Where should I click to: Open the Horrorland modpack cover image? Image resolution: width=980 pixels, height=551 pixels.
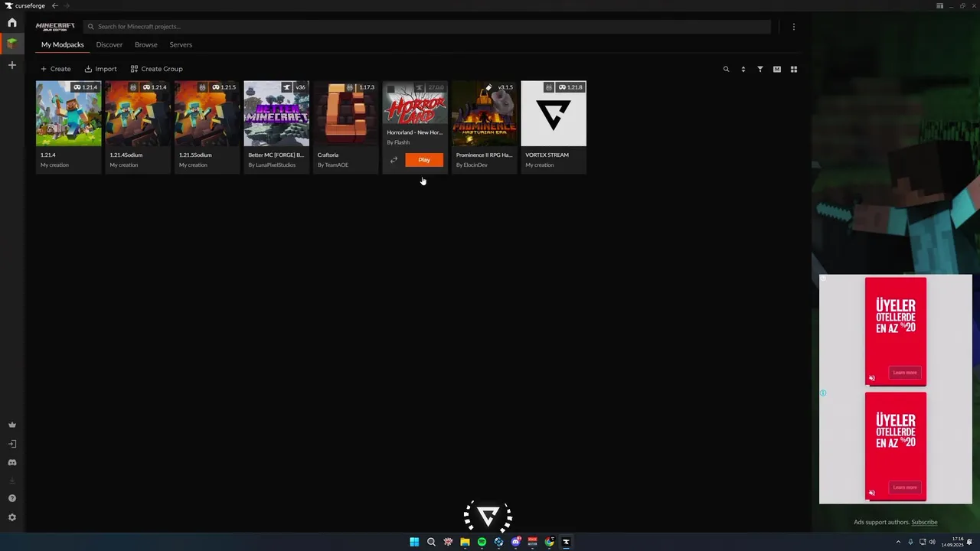pos(415,103)
